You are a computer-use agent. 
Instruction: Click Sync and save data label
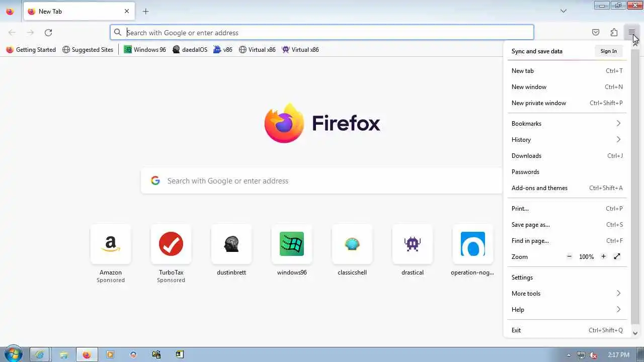[537, 51]
